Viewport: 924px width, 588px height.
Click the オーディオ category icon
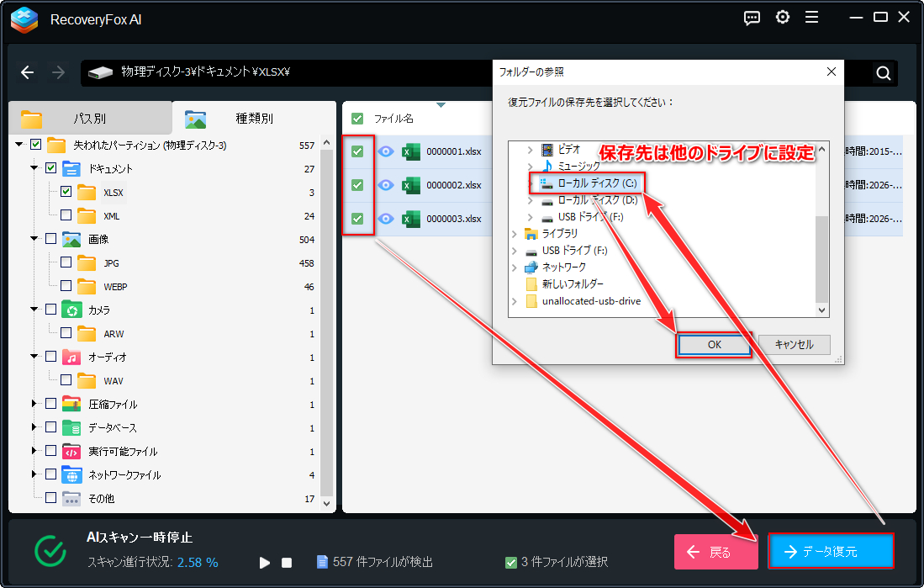point(71,358)
